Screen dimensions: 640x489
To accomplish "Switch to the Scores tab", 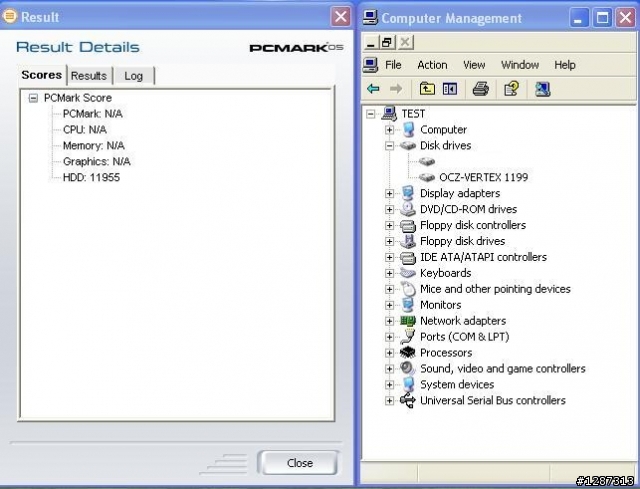I will point(42,75).
